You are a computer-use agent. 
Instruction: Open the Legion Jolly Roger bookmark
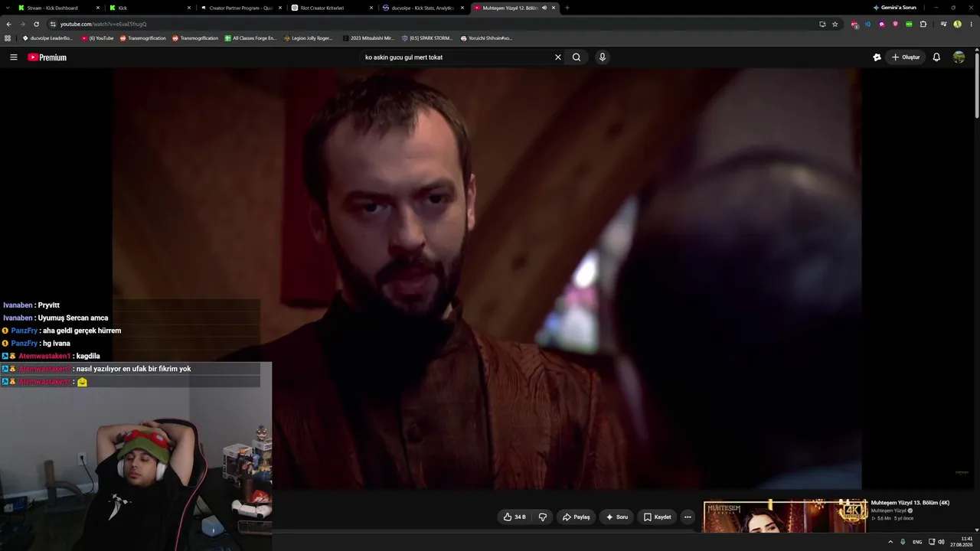coord(309,37)
